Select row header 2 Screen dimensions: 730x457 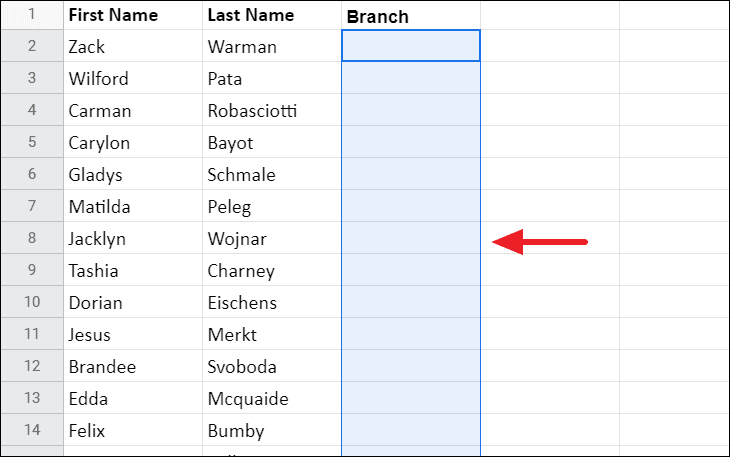(32, 46)
